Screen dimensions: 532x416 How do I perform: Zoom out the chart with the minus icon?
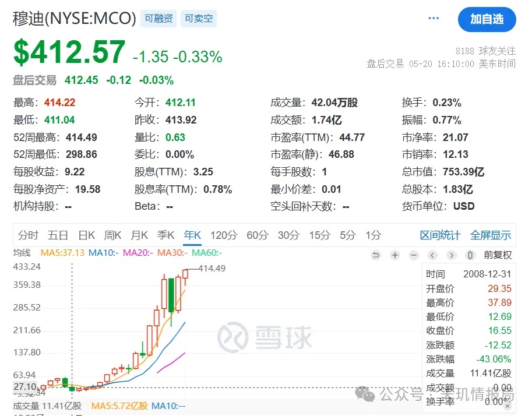click(x=414, y=255)
